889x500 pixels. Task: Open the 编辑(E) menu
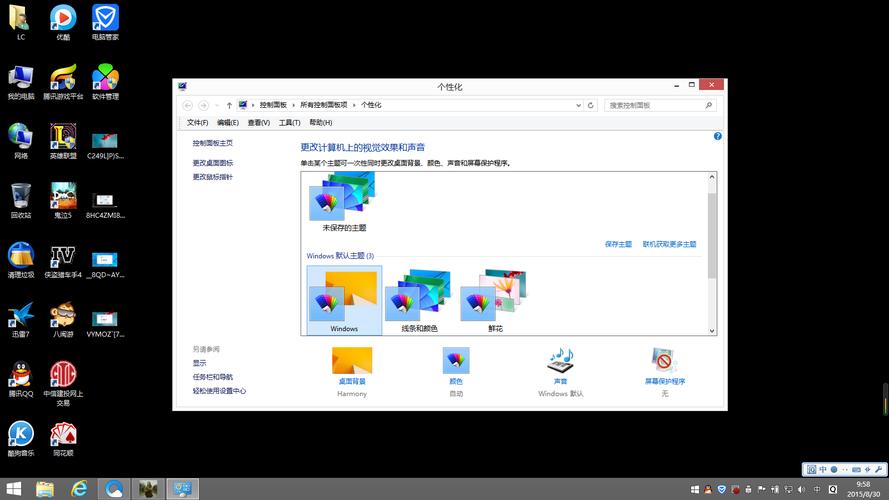228,122
